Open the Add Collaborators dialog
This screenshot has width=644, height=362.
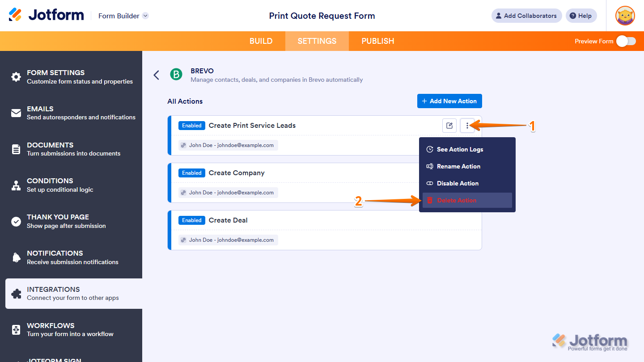point(526,16)
